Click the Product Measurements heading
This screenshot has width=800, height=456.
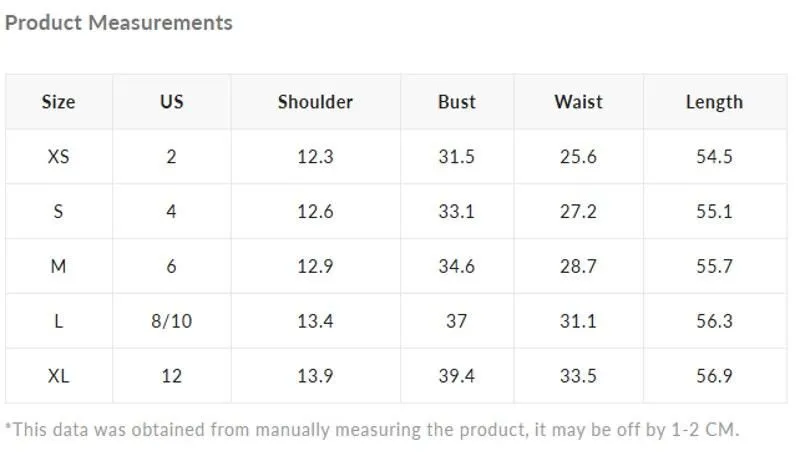pos(118,23)
